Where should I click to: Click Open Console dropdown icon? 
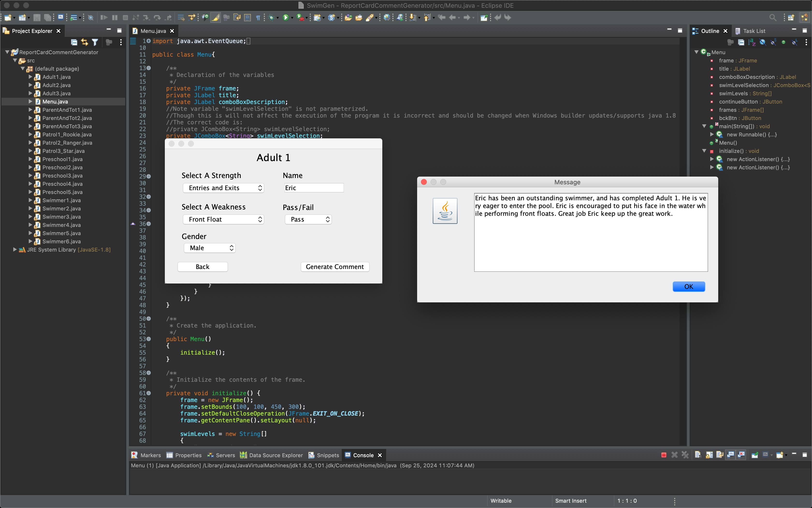(780, 455)
